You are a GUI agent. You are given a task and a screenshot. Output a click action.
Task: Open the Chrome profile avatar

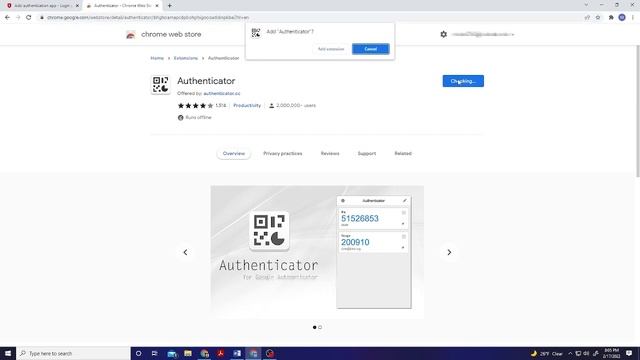(x=622, y=18)
